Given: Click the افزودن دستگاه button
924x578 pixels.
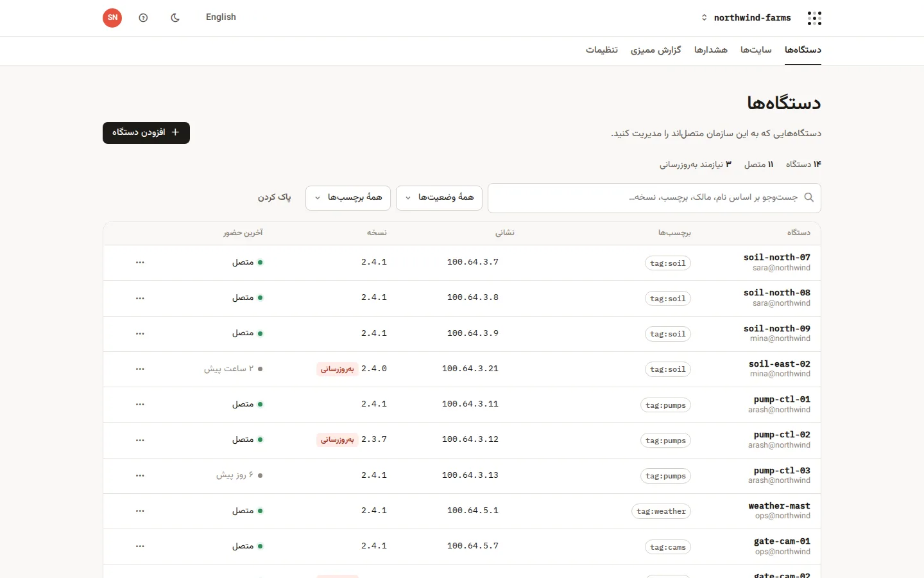Looking at the screenshot, I should (x=146, y=133).
